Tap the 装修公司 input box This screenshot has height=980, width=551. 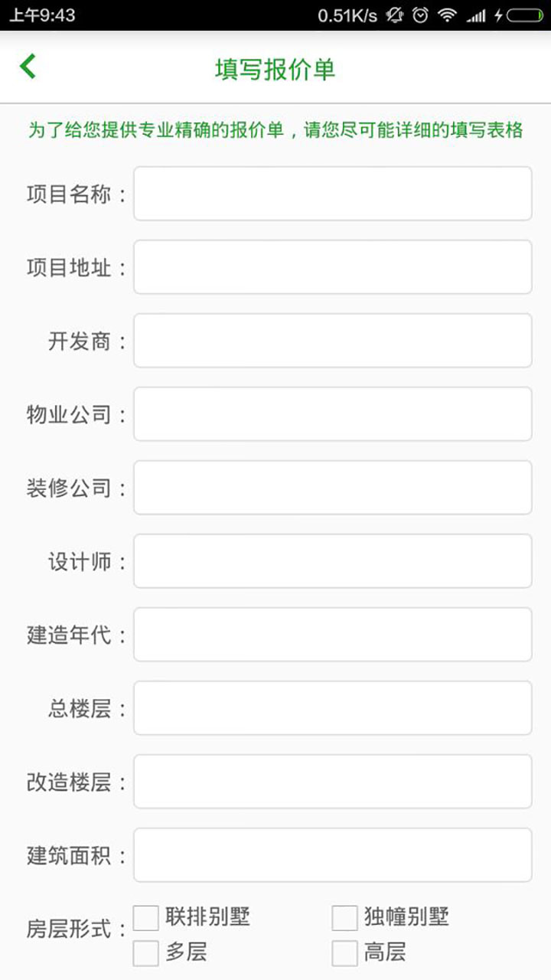[x=332, y=488]
